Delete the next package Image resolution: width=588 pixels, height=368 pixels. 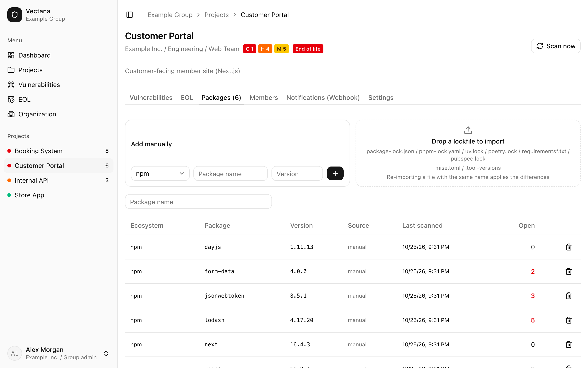[x=568, y=344]
